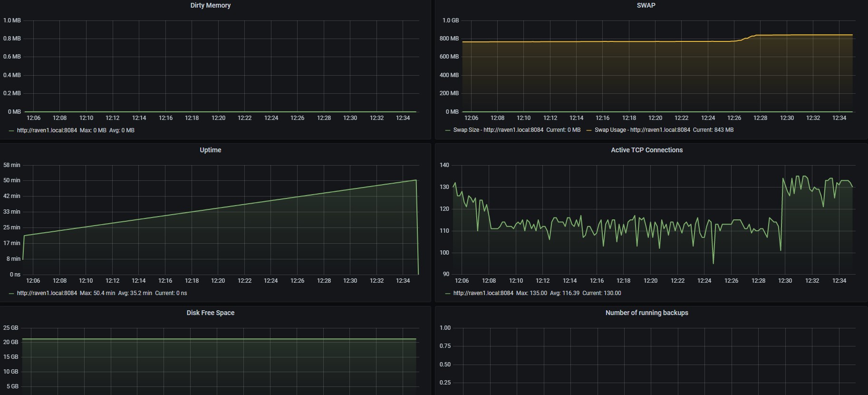Image resolution: width=868 pixels, height=395 pixels.
Task: Open the Disk Free Space panel menu
Action: click(x=211, y=313)
